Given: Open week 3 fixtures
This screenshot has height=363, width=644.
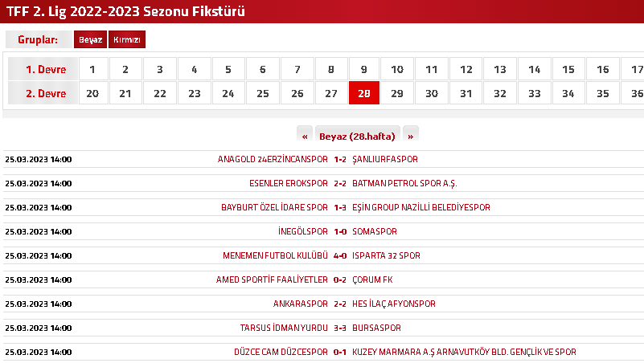Looking at the screenshot, I should 160,69.
